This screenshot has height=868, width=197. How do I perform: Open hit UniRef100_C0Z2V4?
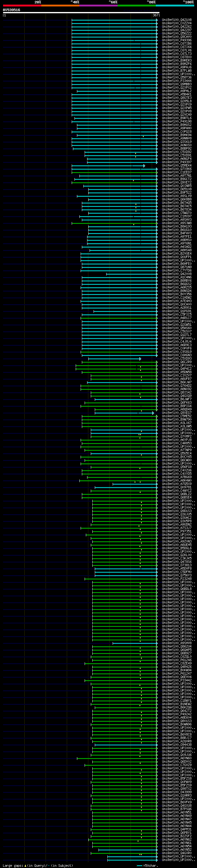tap(177, 23)
